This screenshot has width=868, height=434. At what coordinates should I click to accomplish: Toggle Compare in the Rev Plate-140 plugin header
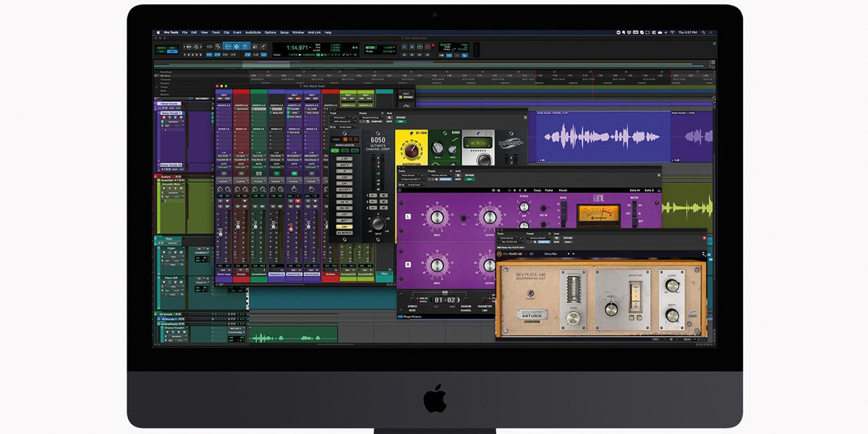coord(544,242)
